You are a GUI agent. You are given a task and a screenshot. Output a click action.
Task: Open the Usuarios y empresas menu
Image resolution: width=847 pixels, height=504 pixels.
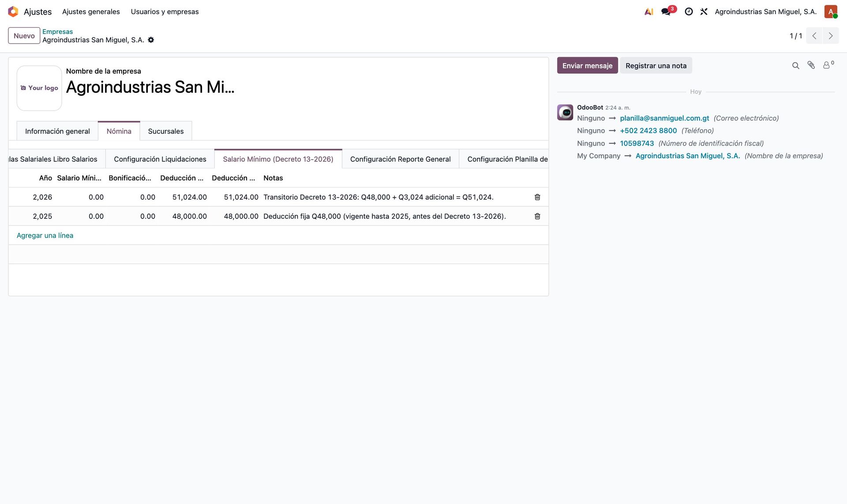165,11
